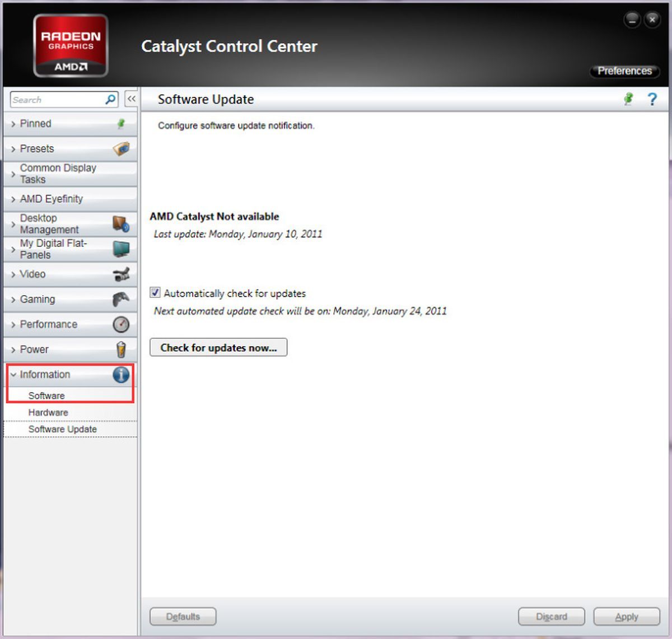Open Common Display Tasks menu item
This screenshot has width=672, height=639.
click(x=70, y=174)
